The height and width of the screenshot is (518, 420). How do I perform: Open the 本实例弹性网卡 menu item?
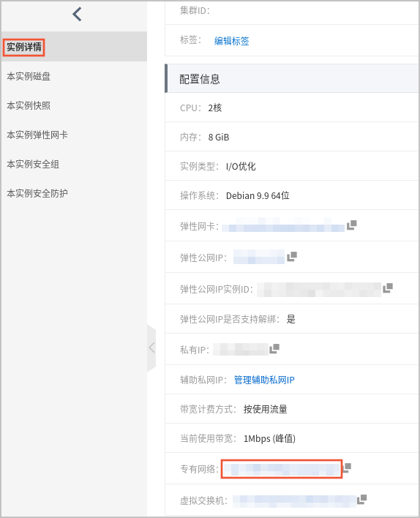tap(37, 135)
